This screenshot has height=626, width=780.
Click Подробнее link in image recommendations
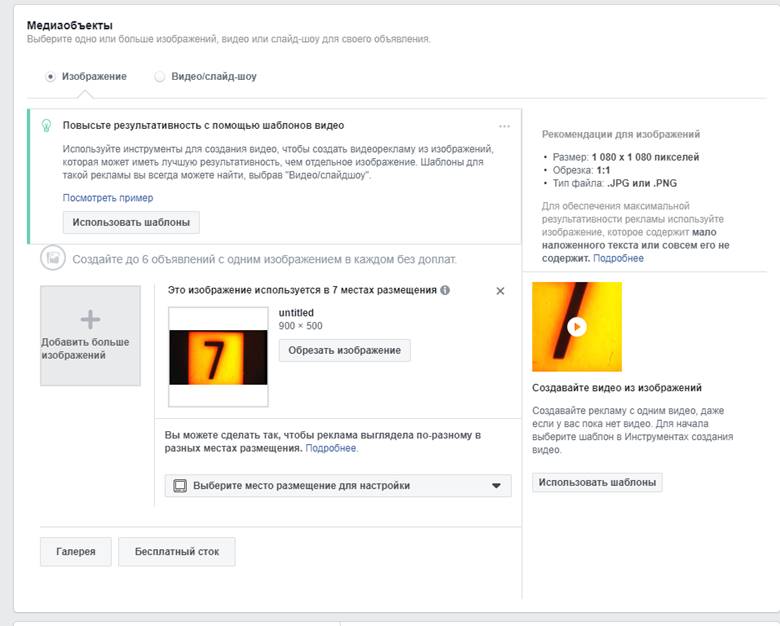click(618, 258)
